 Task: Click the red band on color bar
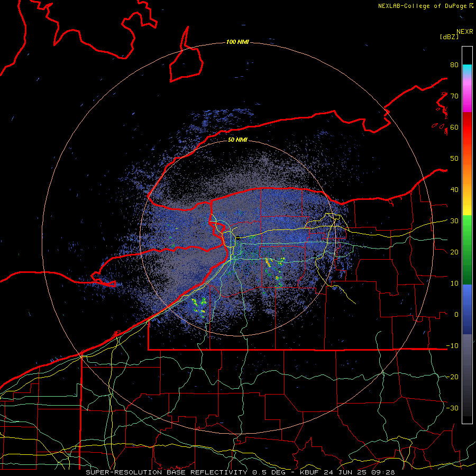467,127
